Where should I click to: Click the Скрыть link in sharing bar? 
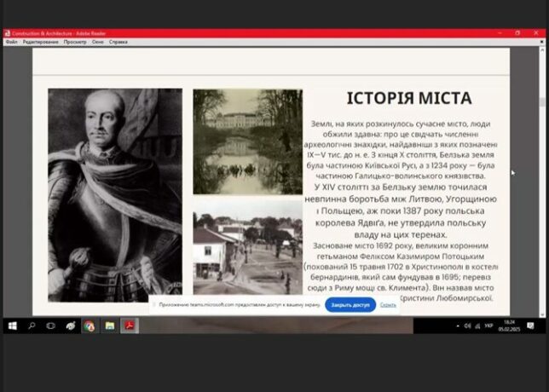click(x=388, y=304)
